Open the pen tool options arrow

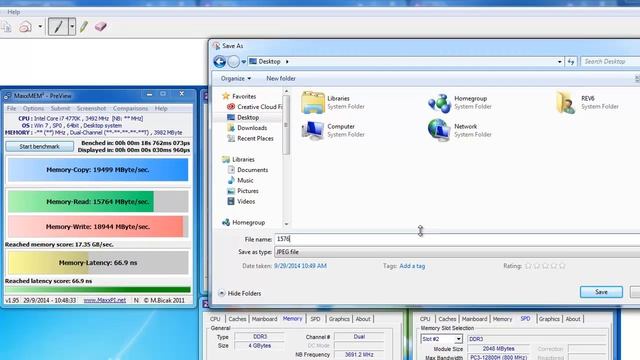click(x=72, y=27)
